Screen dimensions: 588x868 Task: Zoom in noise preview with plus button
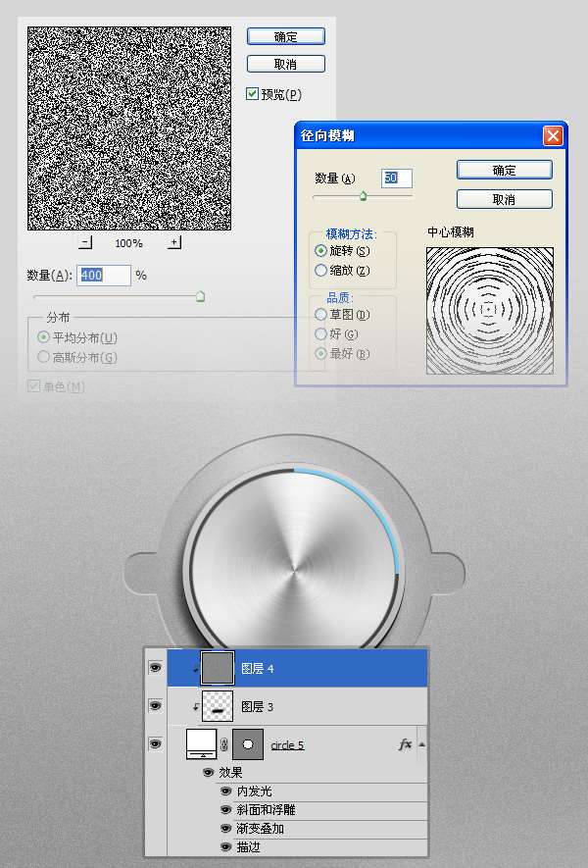click(x=174, y=242)
